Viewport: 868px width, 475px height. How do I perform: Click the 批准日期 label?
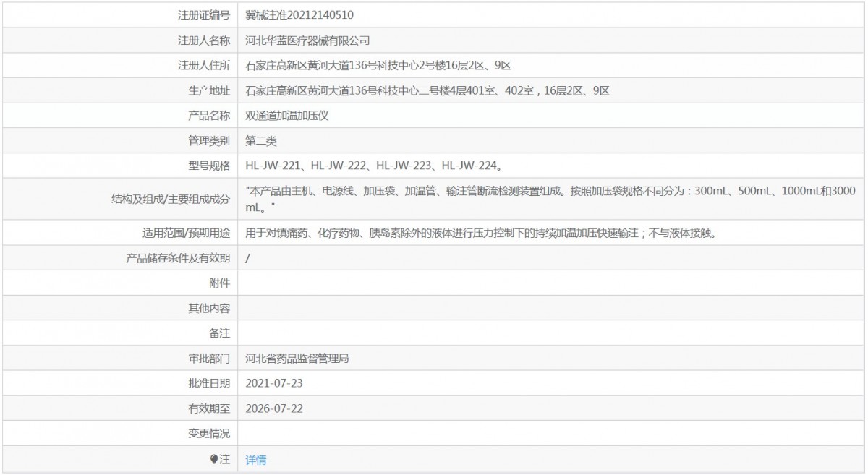coord(209,383)
